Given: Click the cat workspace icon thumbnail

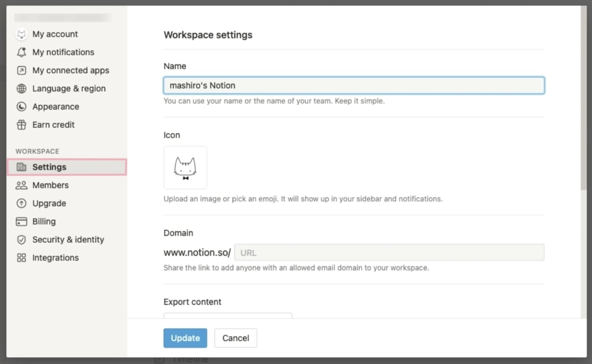Looking at the screenshot, I should pyautogui.click(x=185, y=167).
